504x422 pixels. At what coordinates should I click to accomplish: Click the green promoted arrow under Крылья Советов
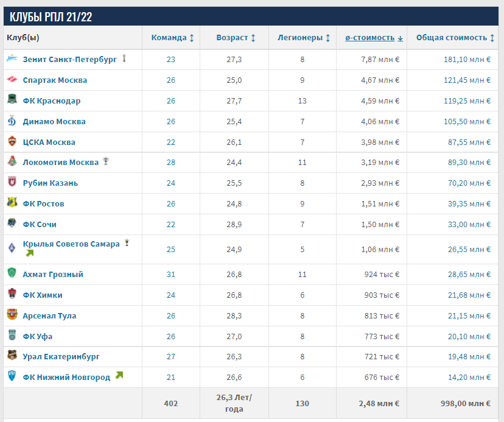tap(30, 253)
